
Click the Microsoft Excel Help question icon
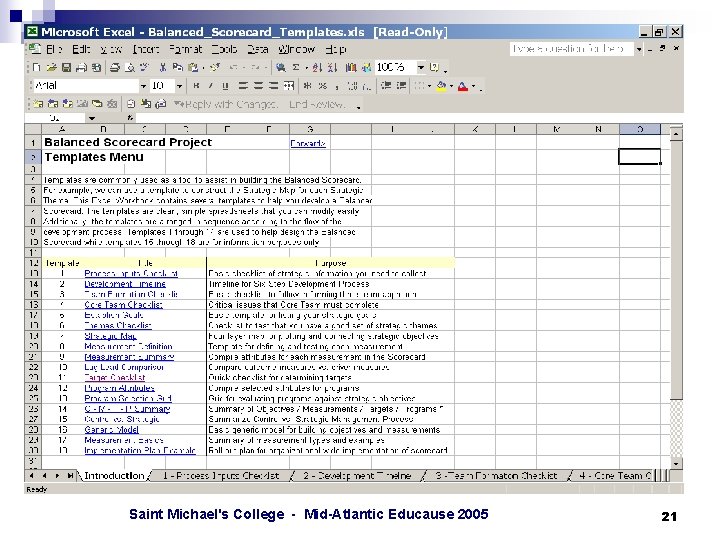434,68
